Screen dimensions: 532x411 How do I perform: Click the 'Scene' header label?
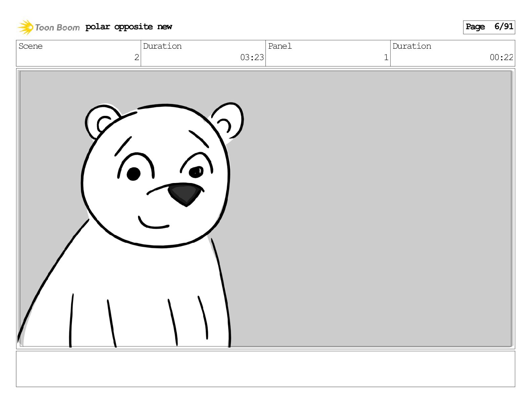click(x=31, y=46)
